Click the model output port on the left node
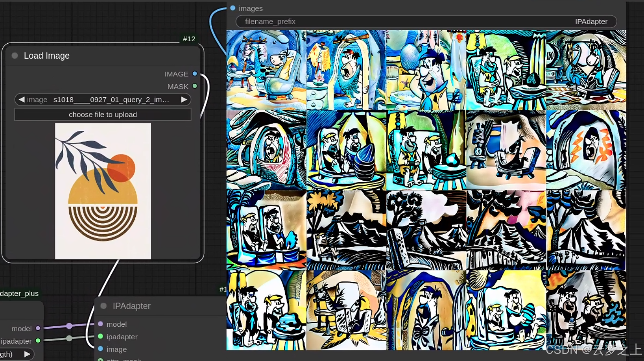 pyautogui.click(x=38, y=328)
